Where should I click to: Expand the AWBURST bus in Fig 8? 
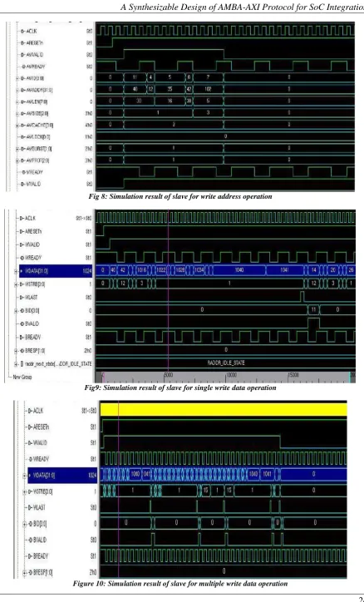[17, 149]
